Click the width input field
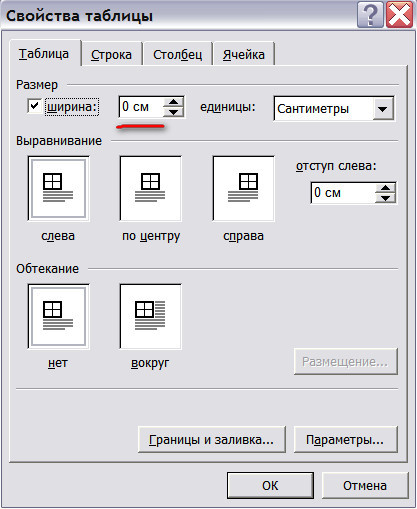The image size is (417, 509). point(141,107)
